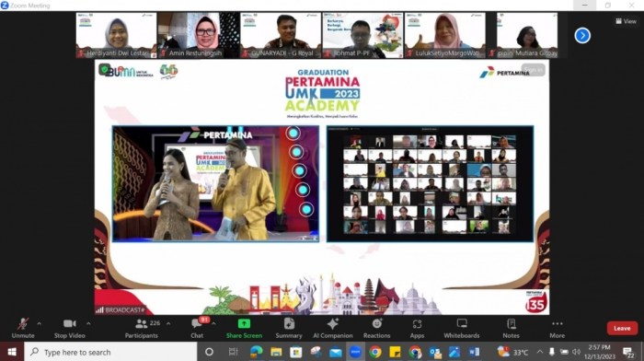Click the Zoom Meeting title icon

coord(5,5)
